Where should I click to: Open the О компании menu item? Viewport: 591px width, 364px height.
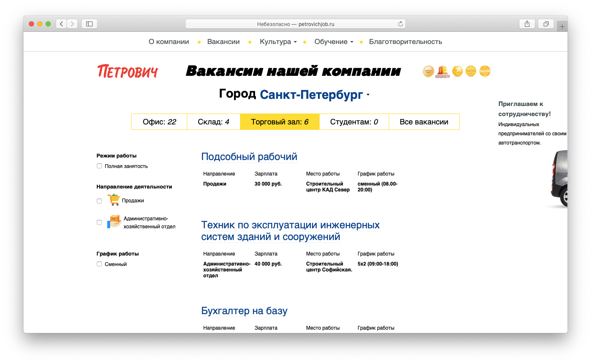169,42
